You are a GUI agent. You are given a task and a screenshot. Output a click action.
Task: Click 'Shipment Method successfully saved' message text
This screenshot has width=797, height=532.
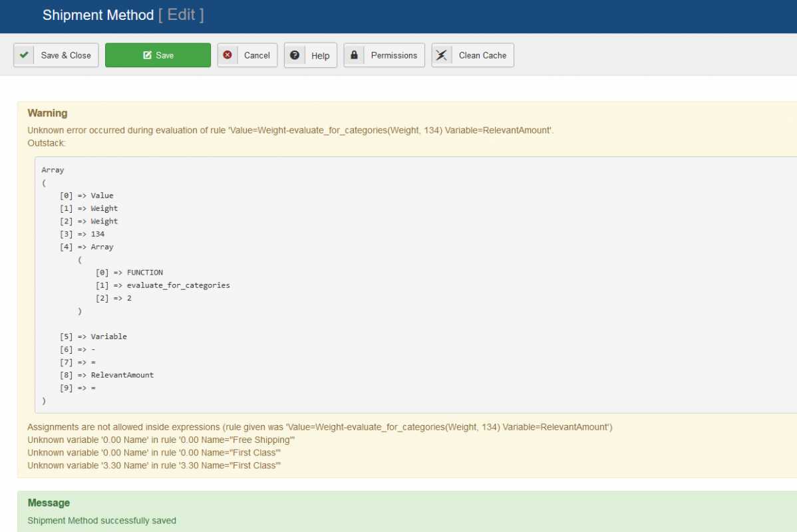click(102, 521)
